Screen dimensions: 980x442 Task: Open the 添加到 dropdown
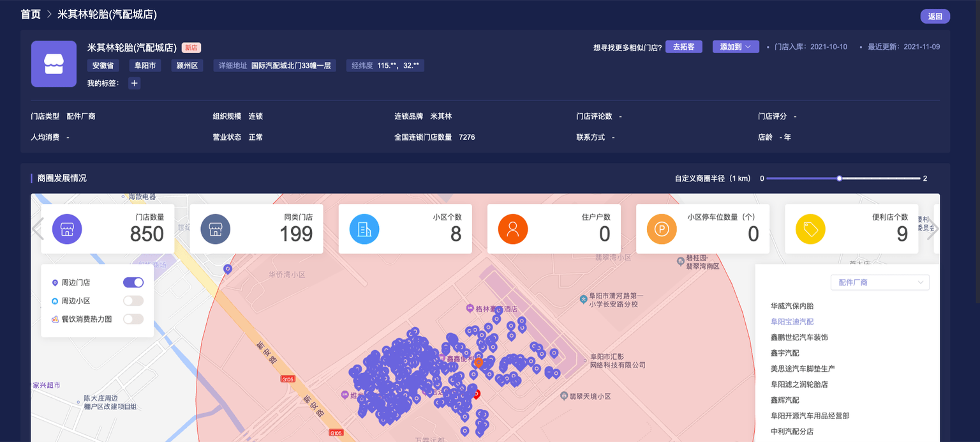click(x=736, y=47)
